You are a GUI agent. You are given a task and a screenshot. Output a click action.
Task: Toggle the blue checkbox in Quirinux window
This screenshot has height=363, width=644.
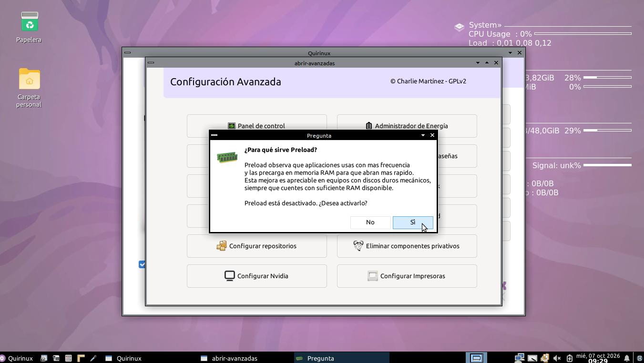tap(142, 264)
